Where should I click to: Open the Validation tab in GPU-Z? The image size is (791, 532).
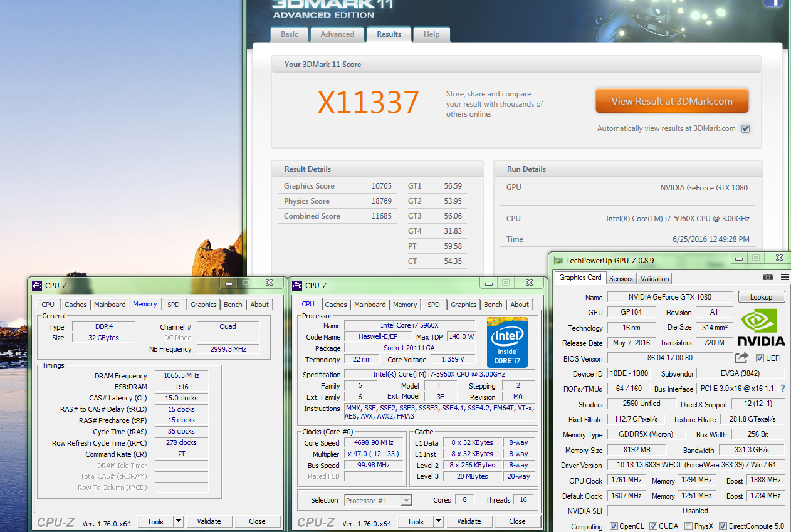655,278
